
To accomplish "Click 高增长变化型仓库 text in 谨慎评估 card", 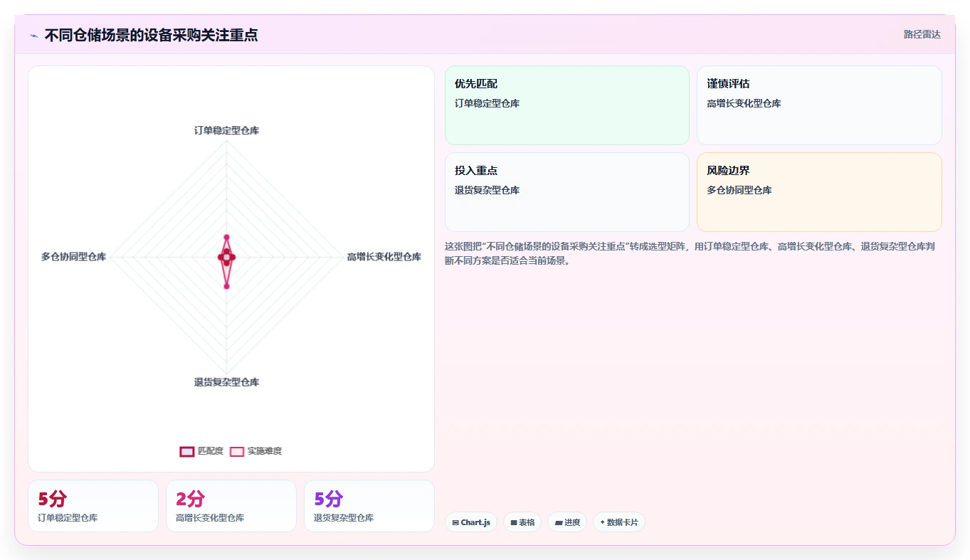I will coord(744,104).
